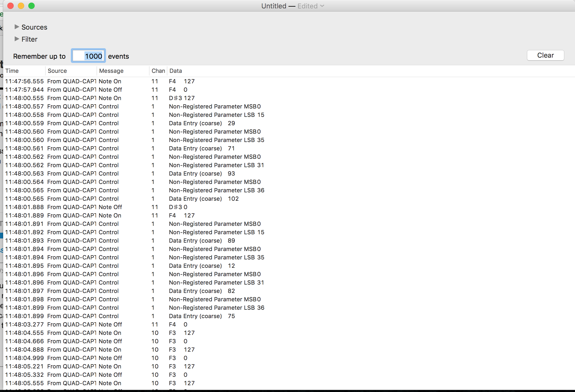The width and height of the screenshot is (575, 392).
Task: Click Non-Registered Parameter LSB 15 at 11:48:01.892
Action: pyautogui.click(x=289, y=232)
